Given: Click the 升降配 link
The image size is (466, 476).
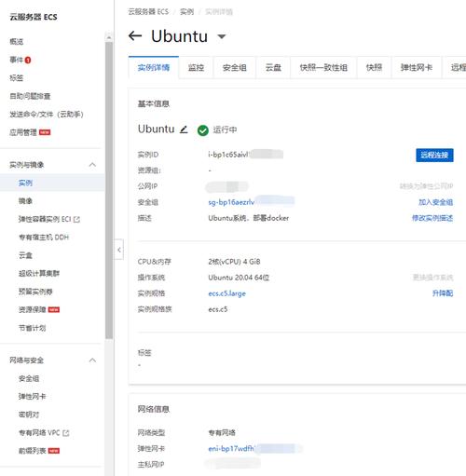Looking at the screenshot, I should [443, 293].
